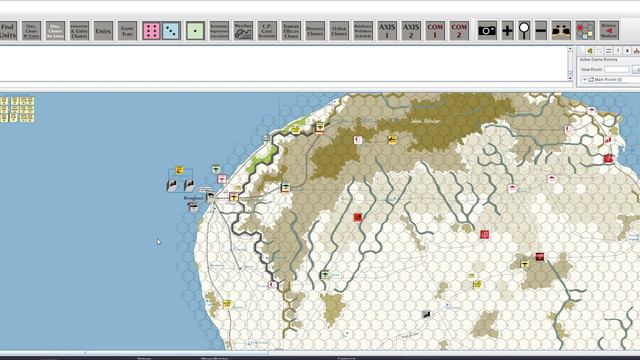Open the C.P. Cost chart
640x360 pixels.
267,31
